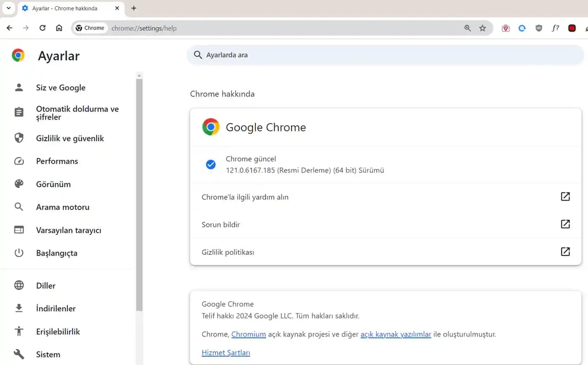Select the Ayarlar - Chrome hakkında tab
Viewport: 588px width, 365px height.
tap(64, 8)
